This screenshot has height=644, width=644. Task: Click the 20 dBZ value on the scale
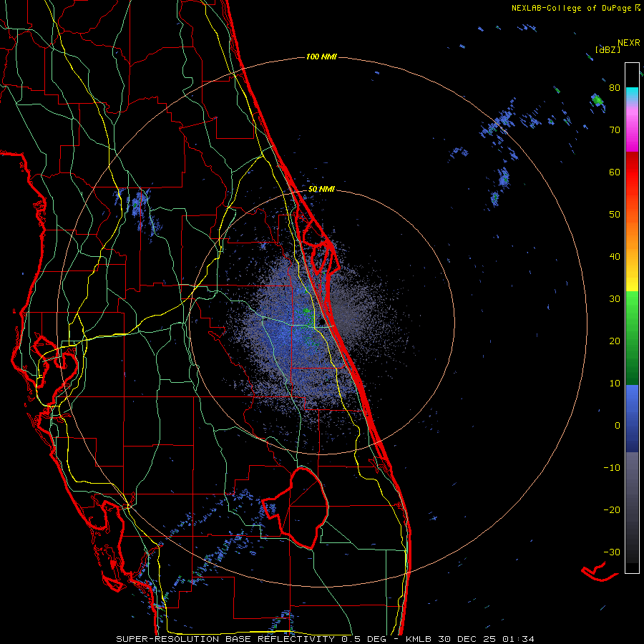tap(615, 341)
